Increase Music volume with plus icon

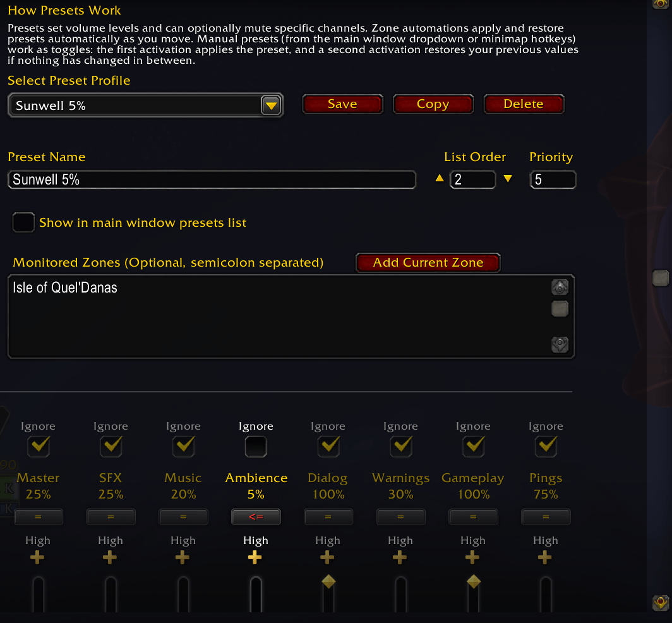click(182, 557)
